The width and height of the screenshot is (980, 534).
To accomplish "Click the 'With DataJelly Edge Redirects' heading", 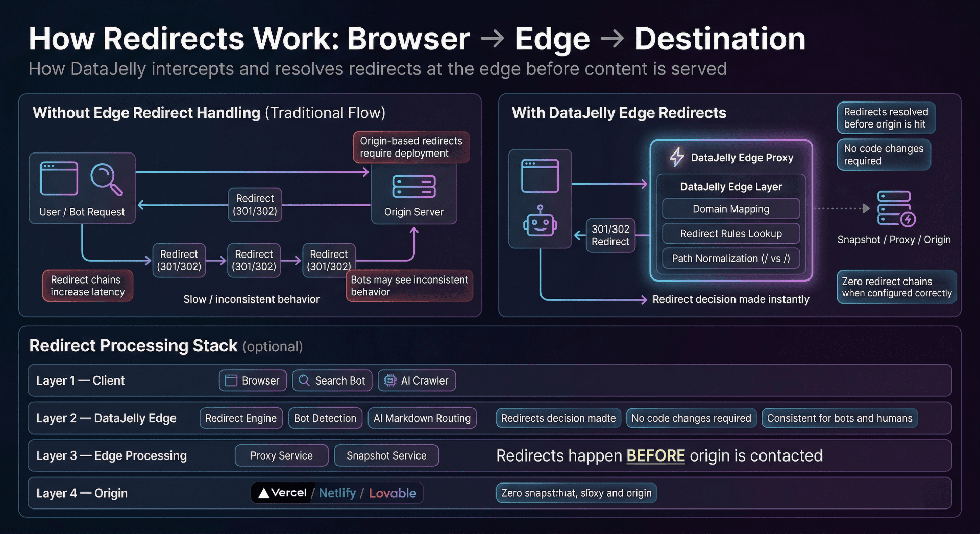I will point(619,113).
